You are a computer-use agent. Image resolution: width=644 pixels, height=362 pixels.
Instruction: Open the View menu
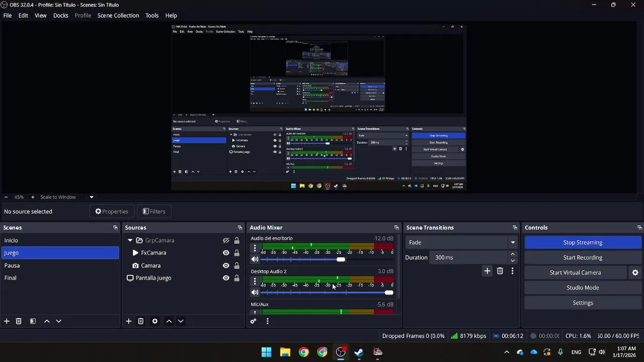(41, 16)
